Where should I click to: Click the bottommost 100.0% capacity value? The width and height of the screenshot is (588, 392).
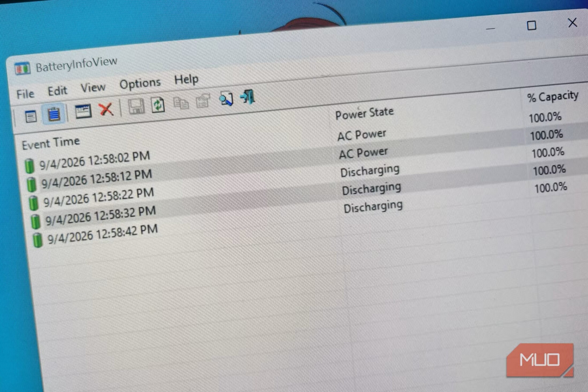[551, 188]
